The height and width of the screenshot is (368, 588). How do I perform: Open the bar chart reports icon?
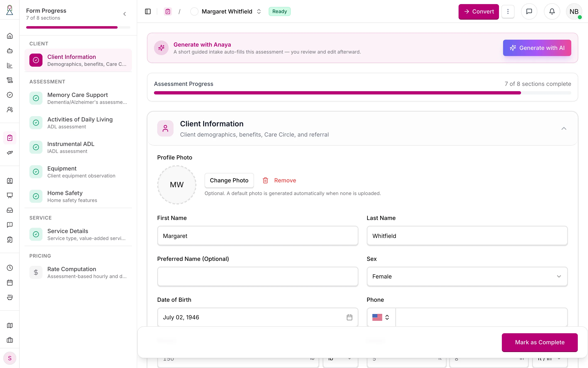coord(10,65)
